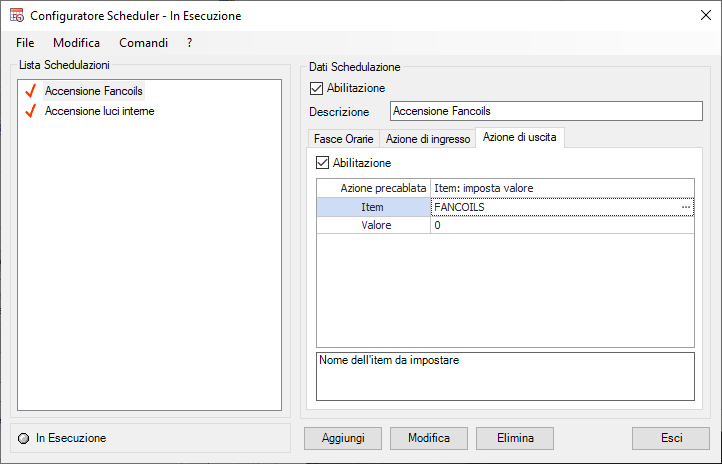Screen dimensions: 722x464
Task: Select the Azione precablata value cell
Action: click(561, 188)
